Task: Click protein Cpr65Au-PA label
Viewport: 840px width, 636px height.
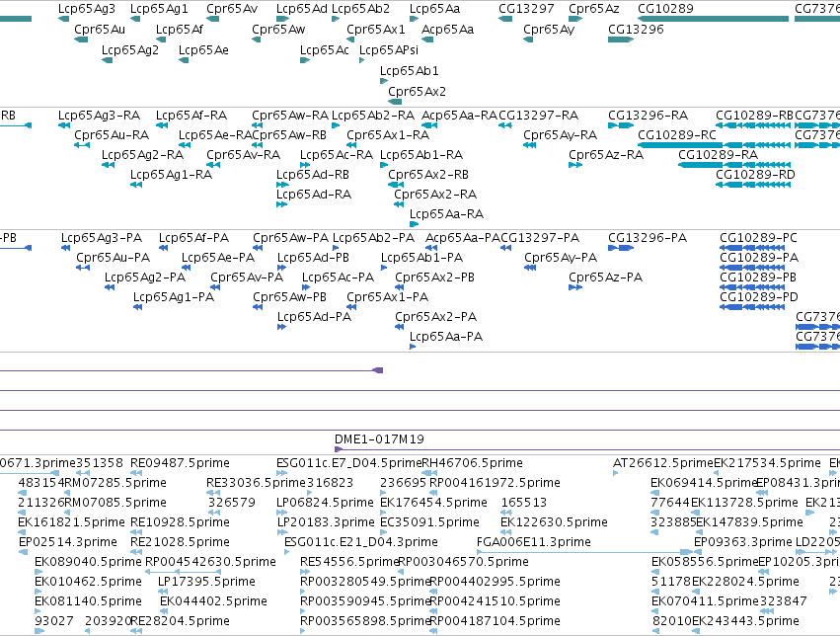Action: 114,258
